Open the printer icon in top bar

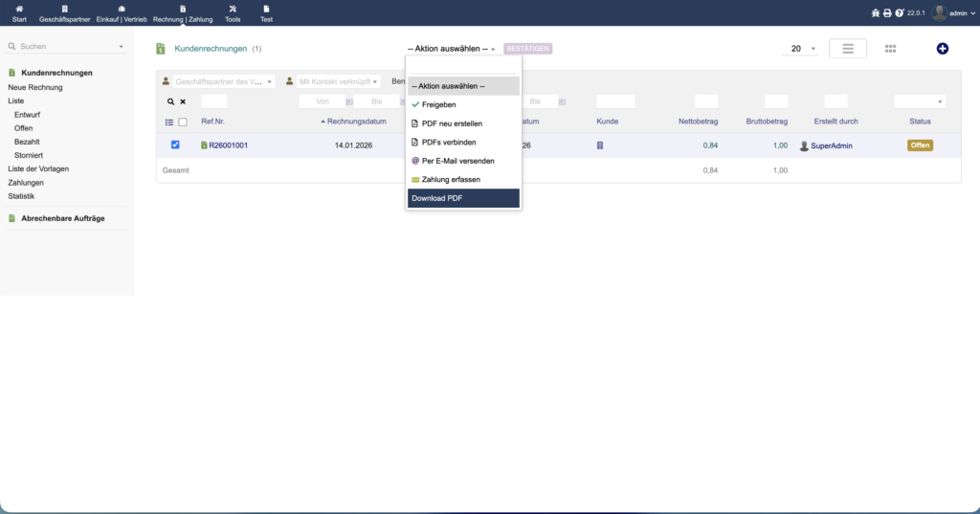pyautogui.click(x=887, y=13)
